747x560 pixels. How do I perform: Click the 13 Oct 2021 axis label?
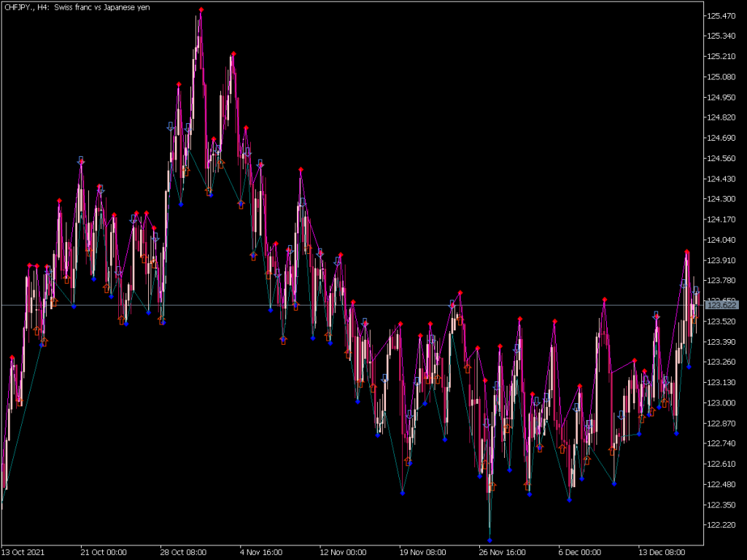coord(23,552)
